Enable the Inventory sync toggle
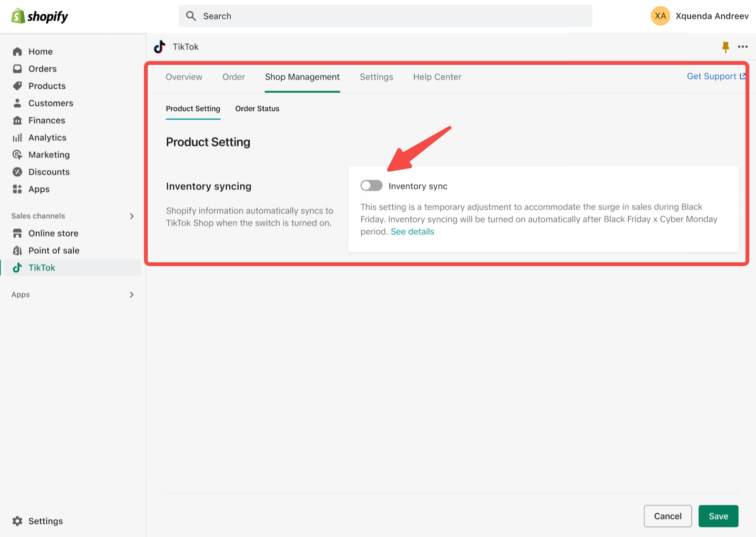Viewport: 756px width, 537px height. [371, 186]
